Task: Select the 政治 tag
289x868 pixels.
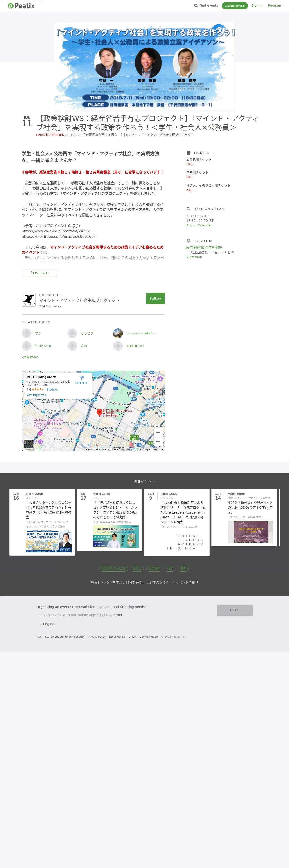Action: 170,569
